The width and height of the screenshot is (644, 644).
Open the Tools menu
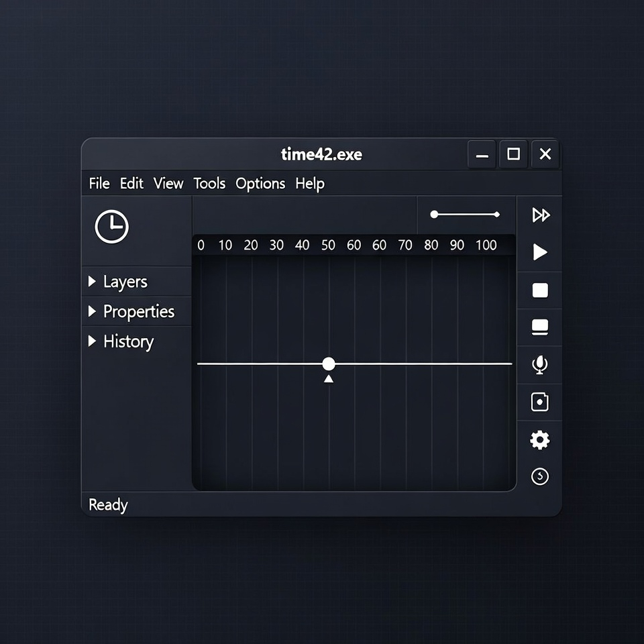(209, 184)
